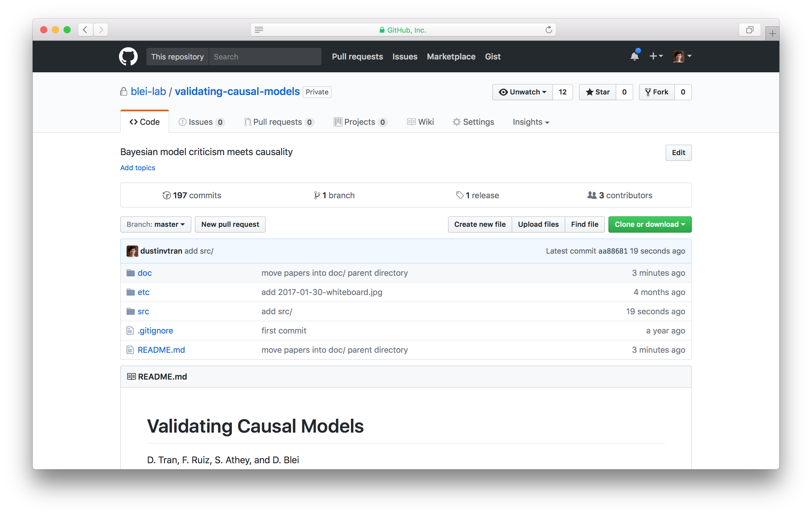Open the doc folder
Screen dimensions: 812x516
[x=144, y=273]
